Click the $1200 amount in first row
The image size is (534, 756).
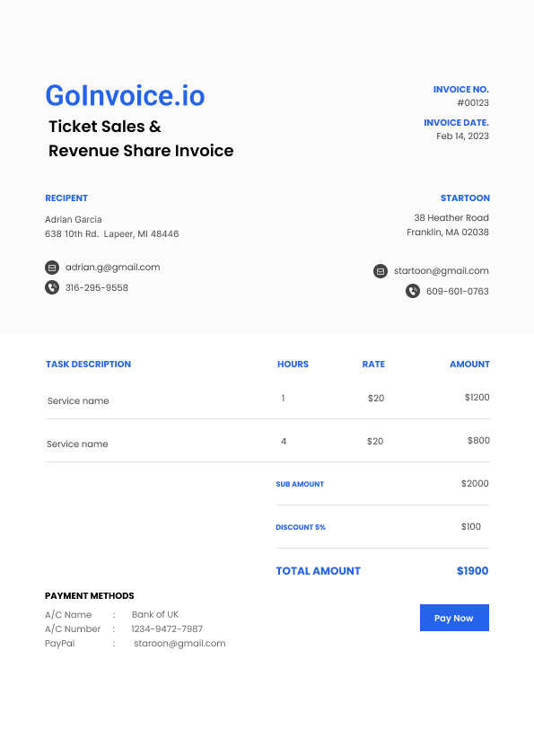[477, 397]
